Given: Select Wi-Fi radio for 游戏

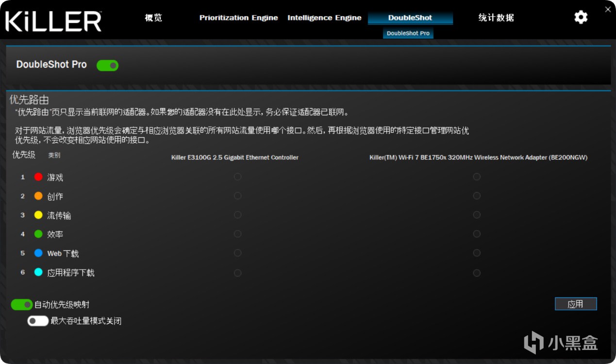Looking at the screenshot, I should [477, 177].
